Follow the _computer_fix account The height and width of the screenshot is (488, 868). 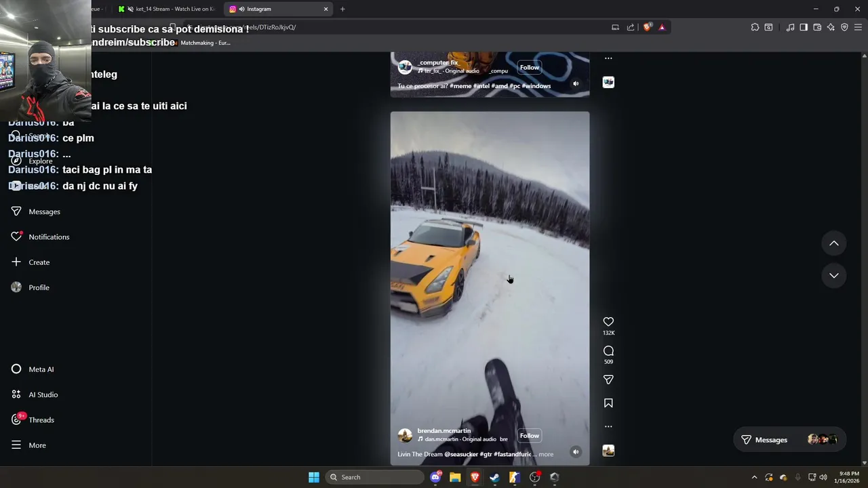530,67
